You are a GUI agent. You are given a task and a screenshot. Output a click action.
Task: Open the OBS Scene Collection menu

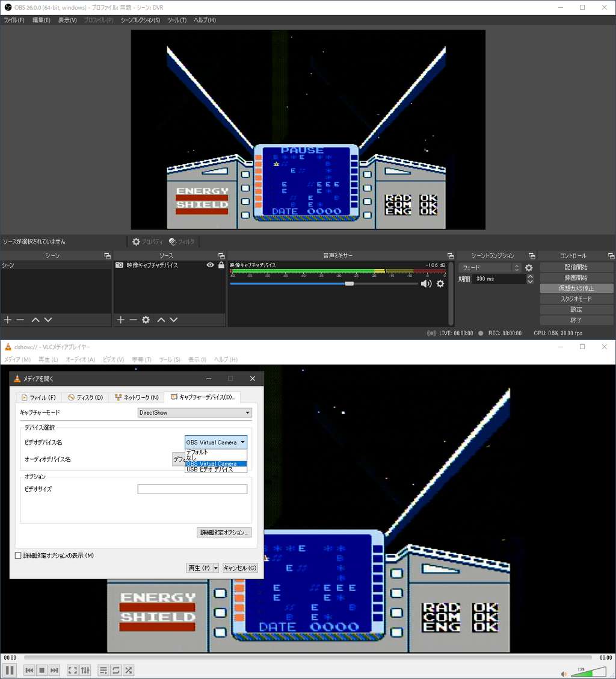140,20
